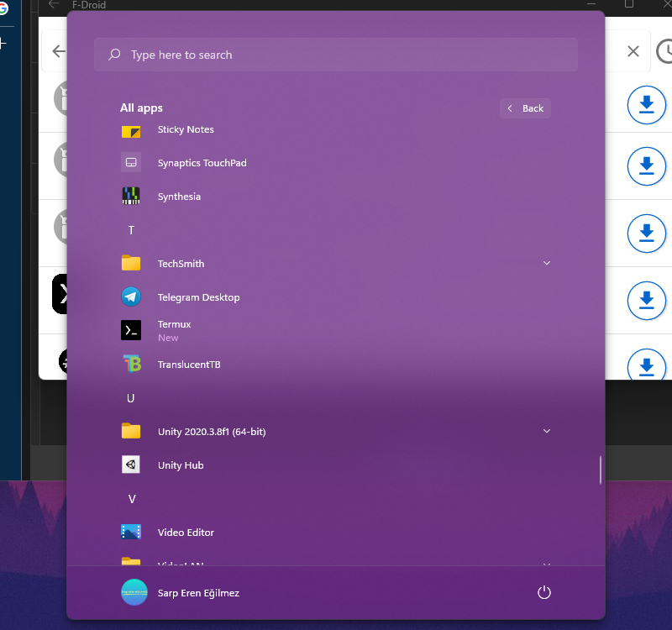Launch Synaptics TouchPad via its icon
672x630 pixels.
pos(131,162)
